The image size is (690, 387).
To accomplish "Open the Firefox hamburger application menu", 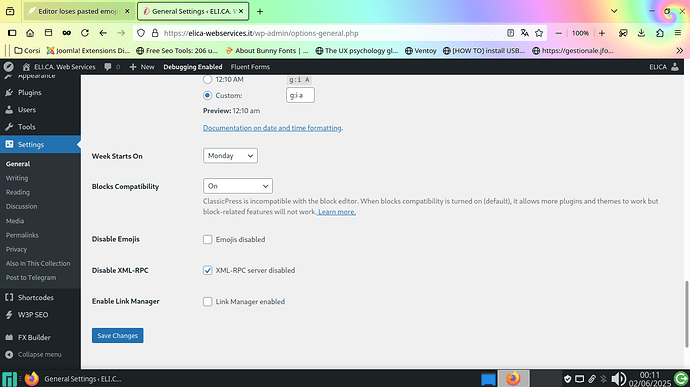I will pyautogui.click(x=678, y=33).
